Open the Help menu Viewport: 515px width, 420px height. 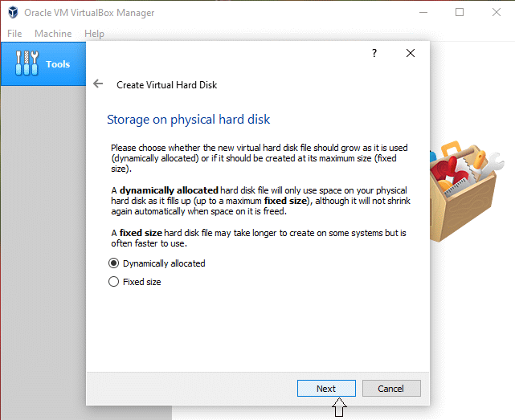coord(94,34)
